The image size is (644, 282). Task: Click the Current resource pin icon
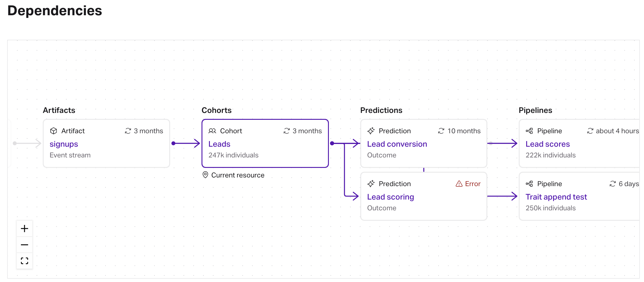(205, 175)
